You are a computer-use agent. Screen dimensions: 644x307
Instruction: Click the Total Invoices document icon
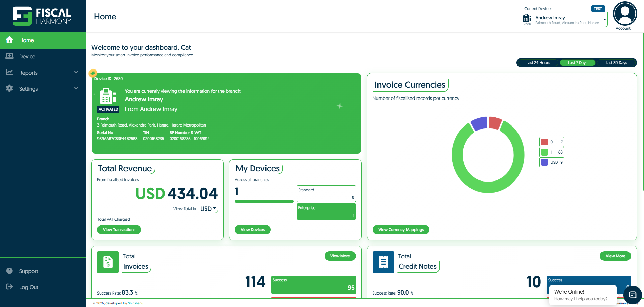click(x=108, y=262)
